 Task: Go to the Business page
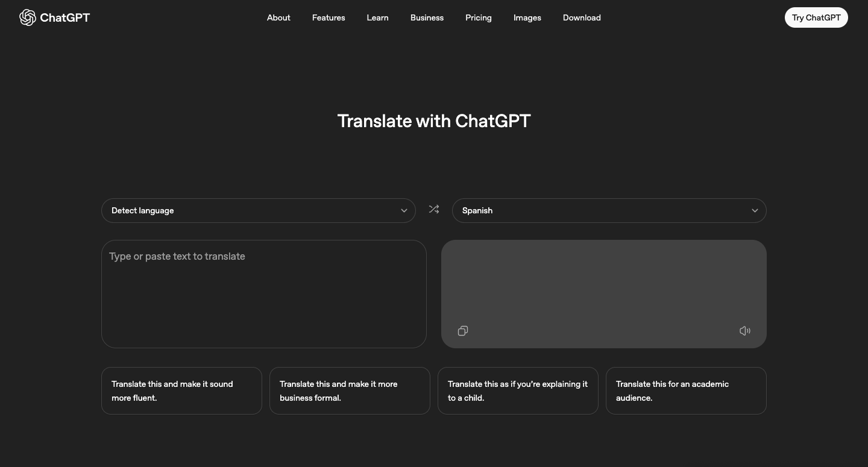(427, 17)
